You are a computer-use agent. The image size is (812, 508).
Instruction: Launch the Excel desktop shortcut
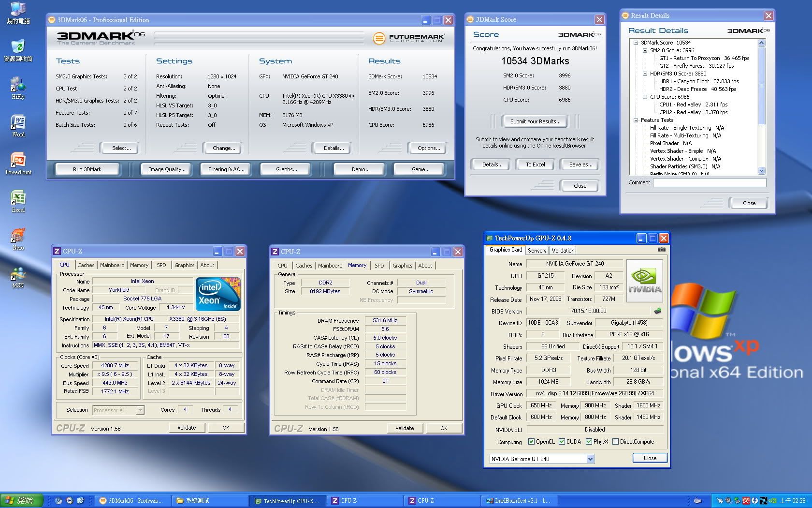(18, 201)
